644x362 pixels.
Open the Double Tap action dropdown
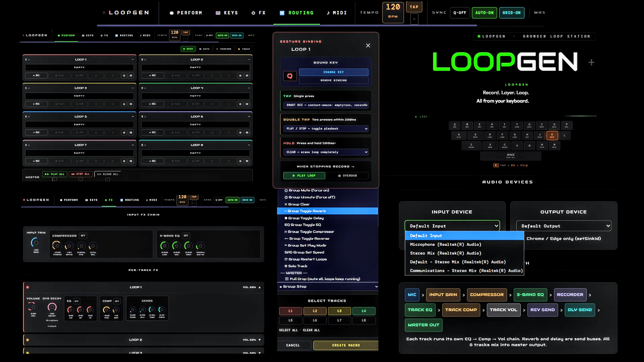(x=326, y=129)
